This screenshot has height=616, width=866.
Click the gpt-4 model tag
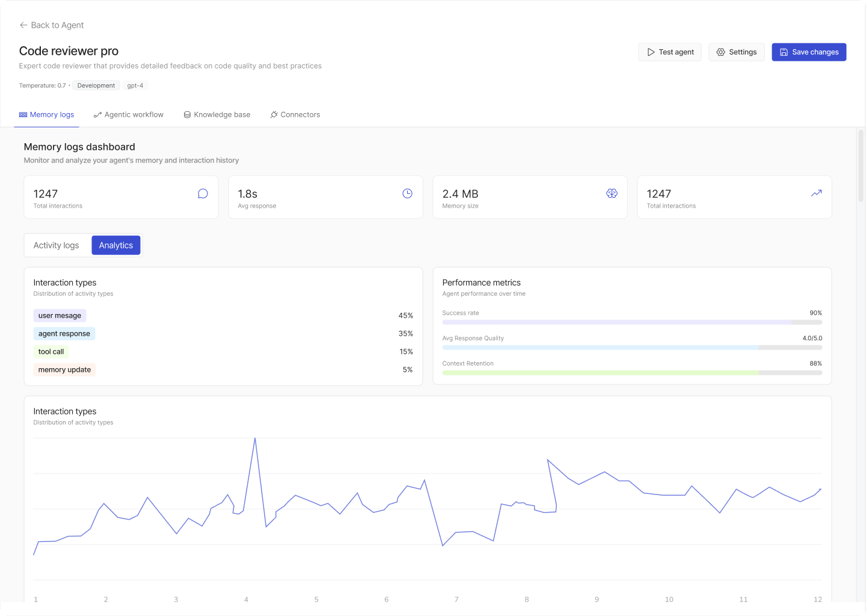point(135,85)
